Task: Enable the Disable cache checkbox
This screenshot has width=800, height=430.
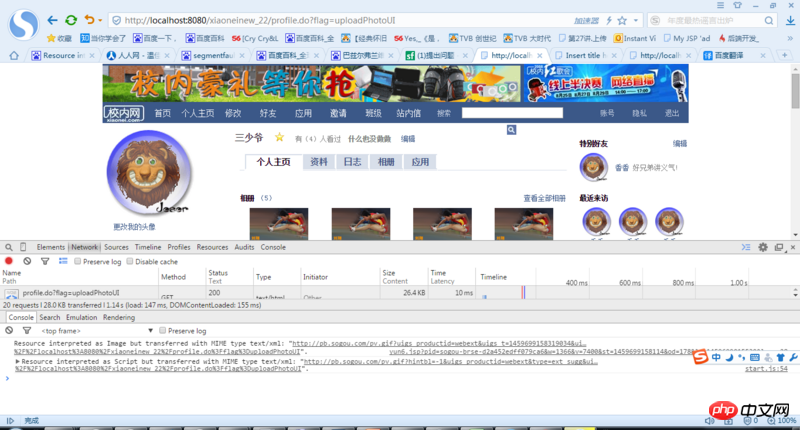Action: [x=130, y=261]
